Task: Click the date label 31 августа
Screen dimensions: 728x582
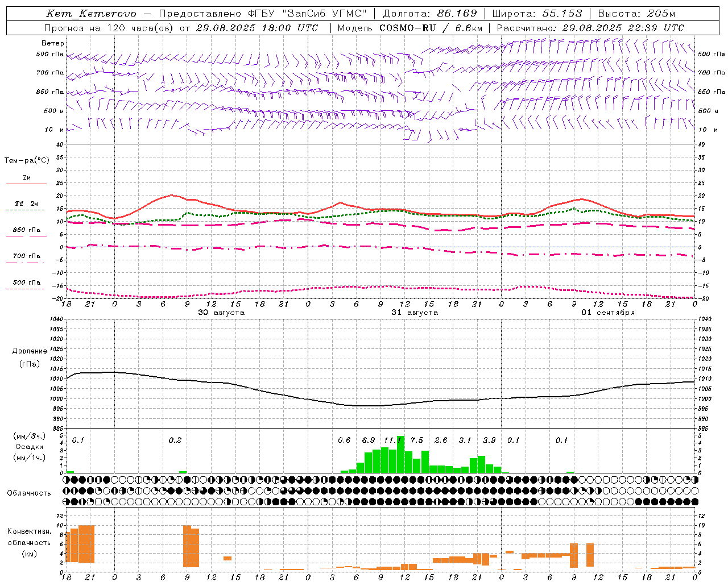Action: coord(415,313)
